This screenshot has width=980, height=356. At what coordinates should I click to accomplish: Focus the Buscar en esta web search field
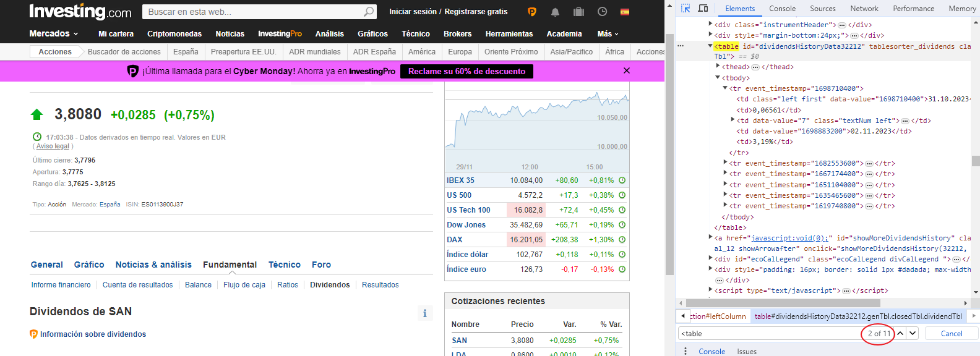tap(254, 12)
